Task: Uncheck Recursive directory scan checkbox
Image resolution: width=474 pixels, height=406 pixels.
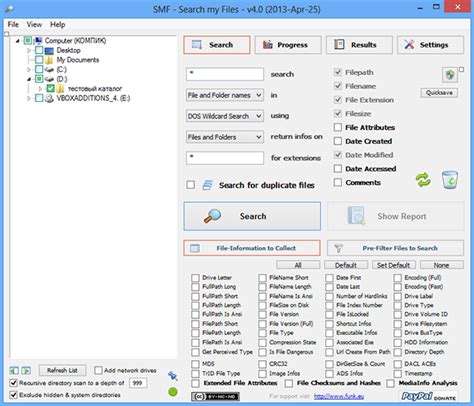Action: 13,383
